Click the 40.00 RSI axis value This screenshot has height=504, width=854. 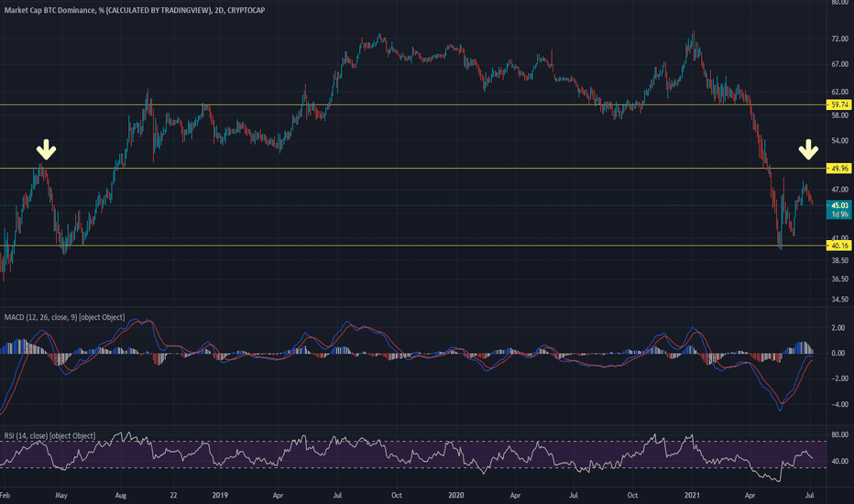click(x=839, y=461)
